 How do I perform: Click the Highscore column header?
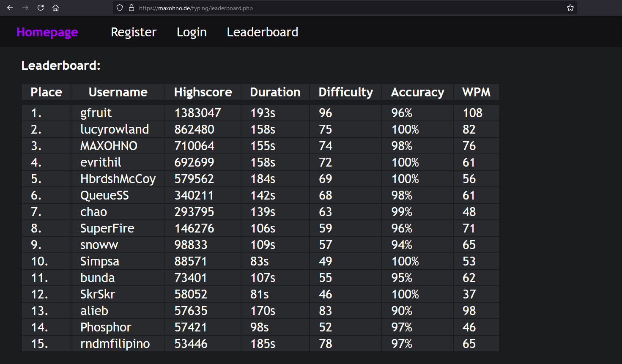click(203, 92)
